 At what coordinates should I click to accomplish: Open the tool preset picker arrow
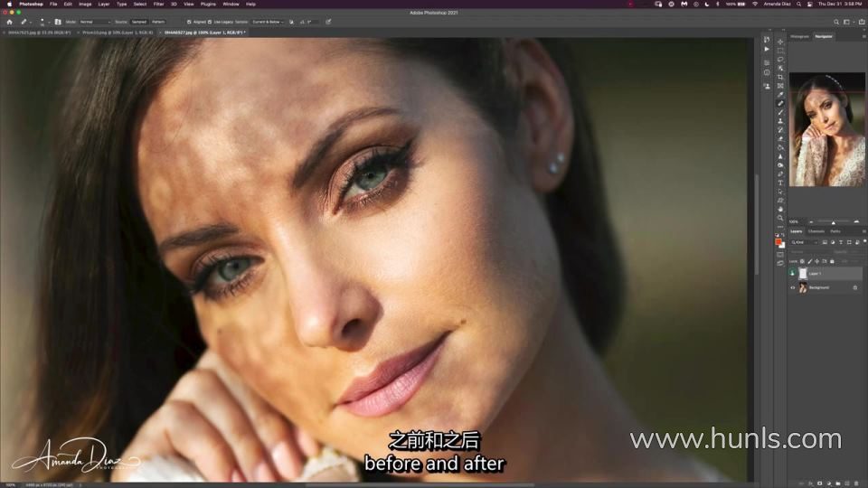click(31, 22)
